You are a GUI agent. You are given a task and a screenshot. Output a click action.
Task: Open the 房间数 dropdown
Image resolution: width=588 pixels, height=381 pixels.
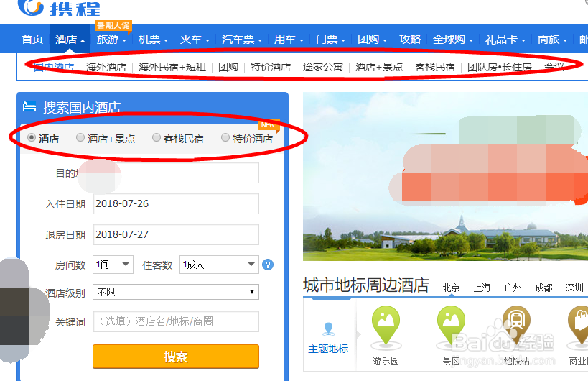tap(113, 265)
